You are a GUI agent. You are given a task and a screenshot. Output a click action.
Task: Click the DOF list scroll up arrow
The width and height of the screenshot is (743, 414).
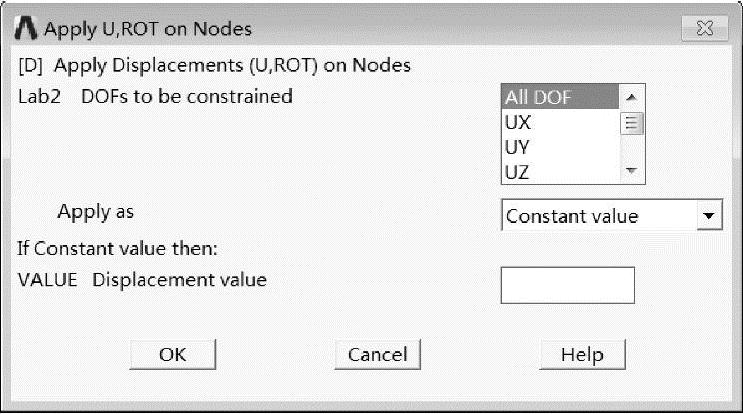(631, 97)
